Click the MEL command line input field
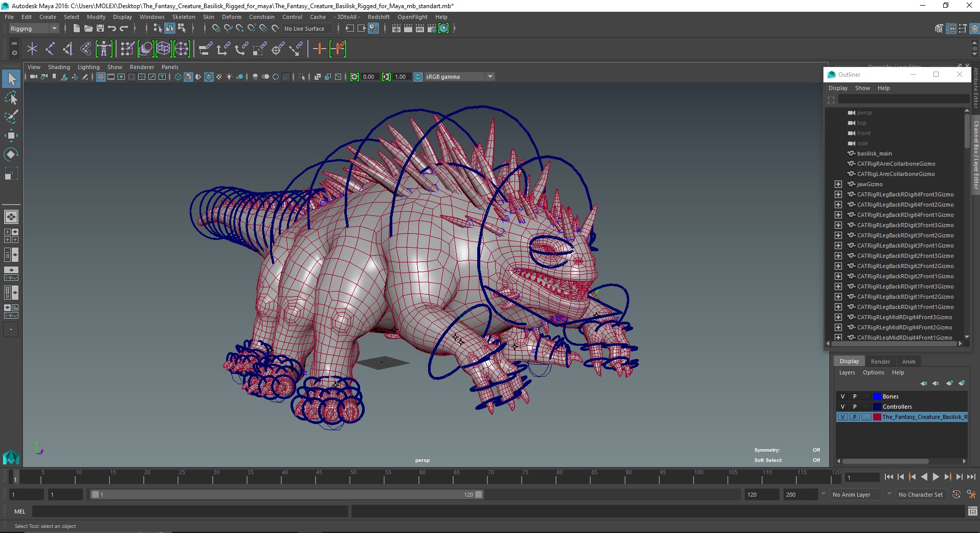The image size is (980, 533). (190, 511)
